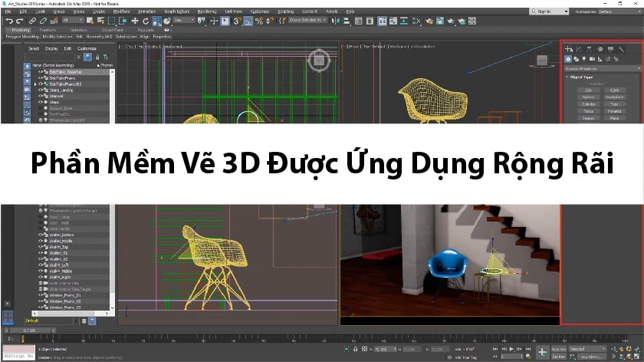This screenshot has height=362, width=644.
Task: Toggle Percent Snap in main toolbar
Action: [x=259, y=21]
